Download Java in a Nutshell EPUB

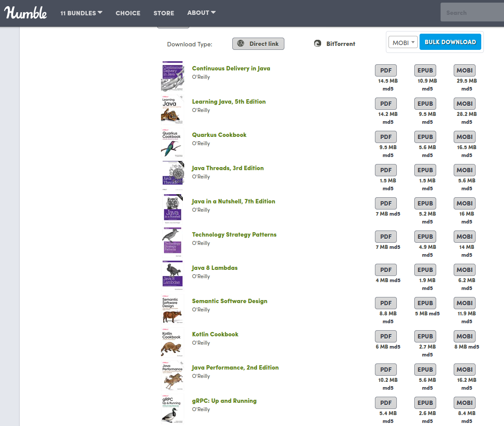click(425, 203)
